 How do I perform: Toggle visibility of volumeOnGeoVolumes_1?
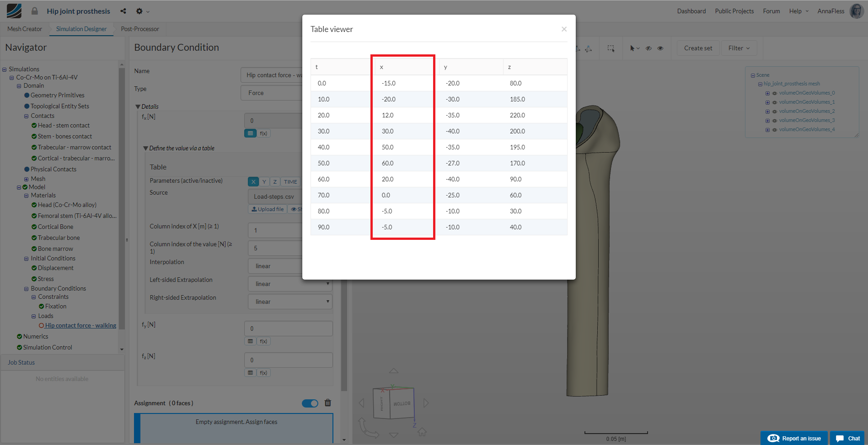(774, 102)
